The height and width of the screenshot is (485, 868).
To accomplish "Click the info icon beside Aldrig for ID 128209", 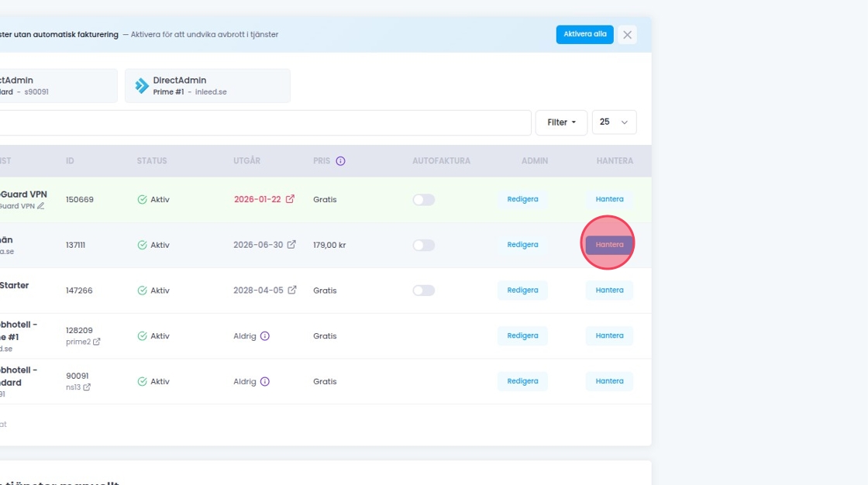I will [265, 336].
